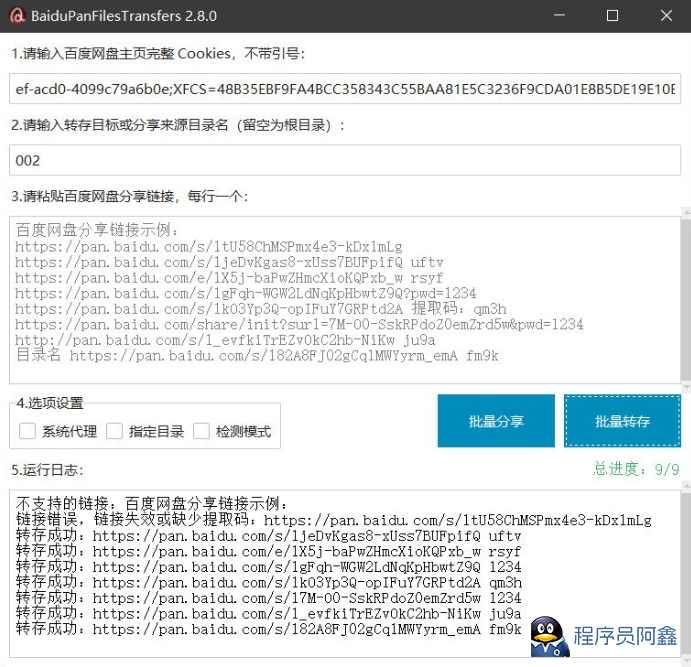691x667 pixels.
Task: Click the scroll-up arrow of the log box
Action: [686, 486]
